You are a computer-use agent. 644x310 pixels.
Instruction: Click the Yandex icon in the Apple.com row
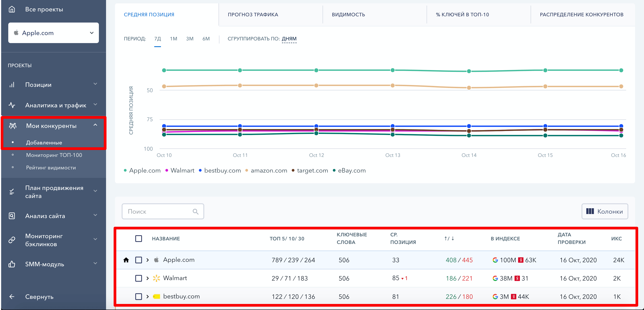point(521,260)
